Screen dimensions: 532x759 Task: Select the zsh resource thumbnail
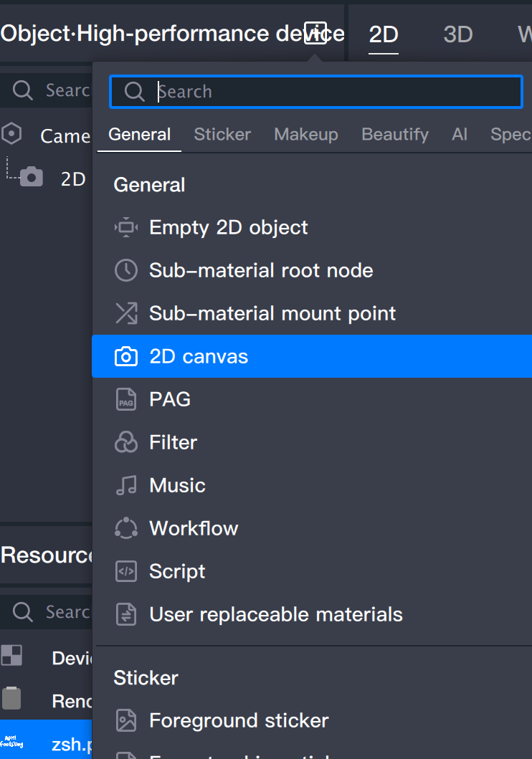point(11,741)
